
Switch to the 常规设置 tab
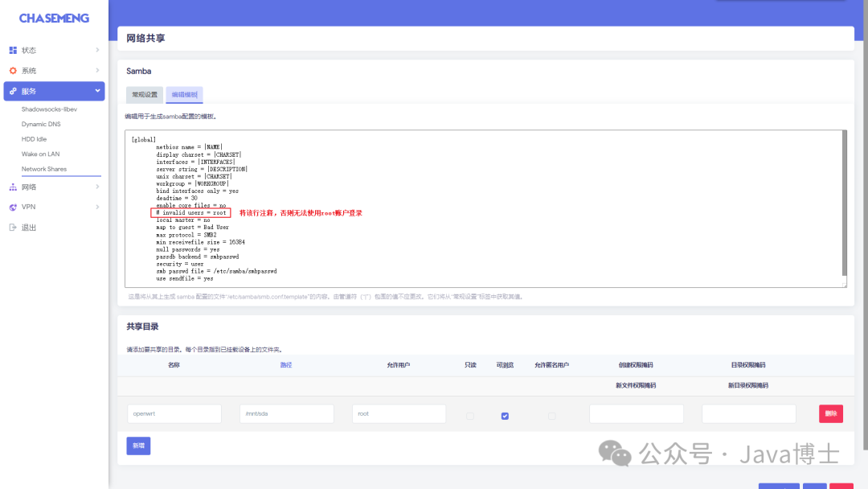(144, 94)
